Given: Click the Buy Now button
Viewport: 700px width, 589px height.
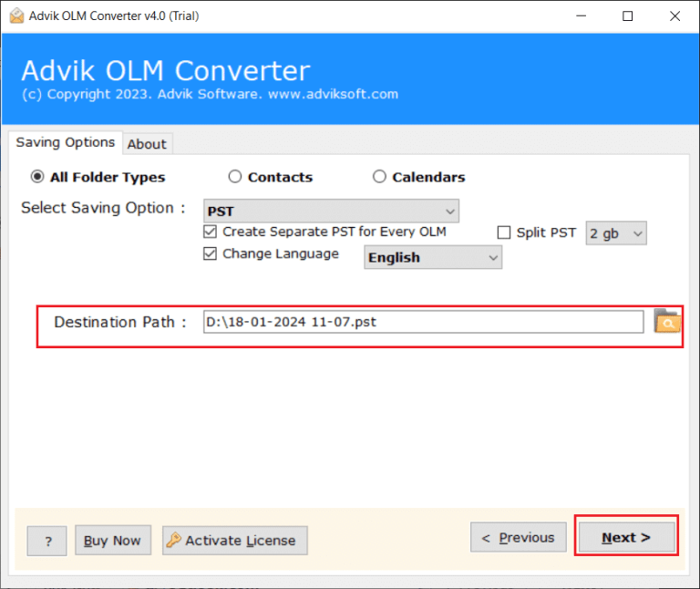Looking at the screenshot, I should tap(113, 541).
